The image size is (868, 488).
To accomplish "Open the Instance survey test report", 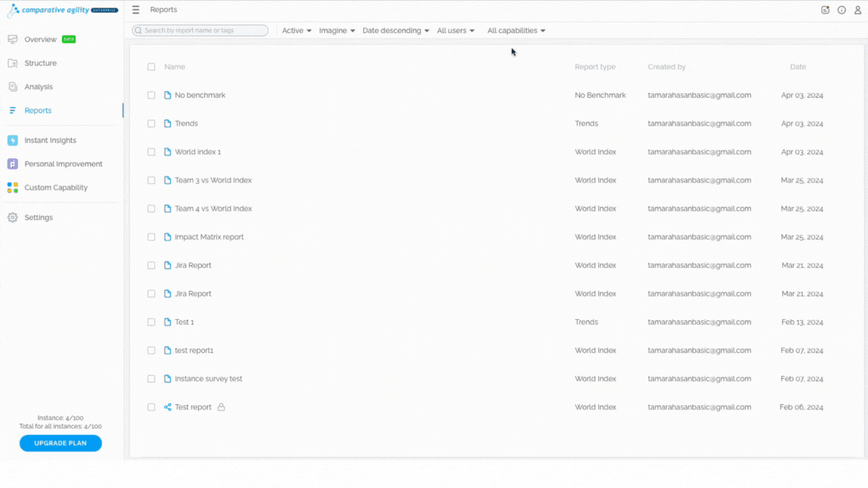I will (209, 379).
